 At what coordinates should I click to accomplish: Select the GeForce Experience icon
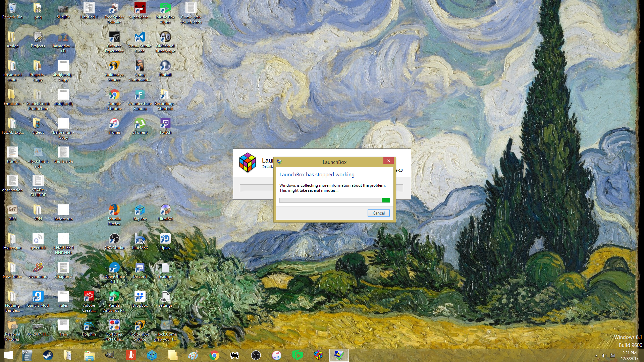pos(114,42)
